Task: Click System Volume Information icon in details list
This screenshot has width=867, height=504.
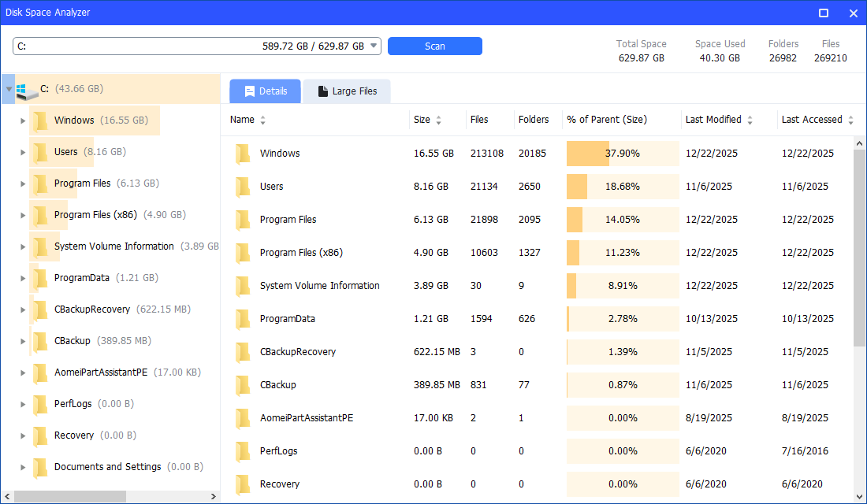Action: click(243, 287)
